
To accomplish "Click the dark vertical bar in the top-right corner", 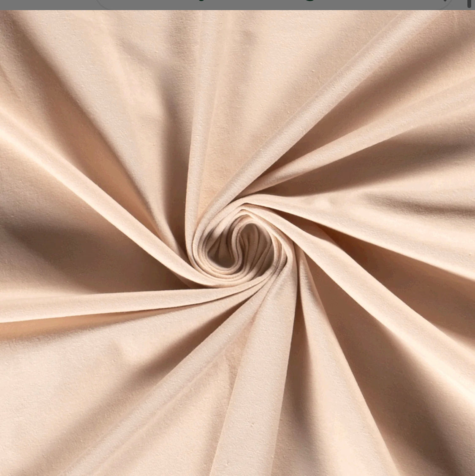I will click(x=469, y=3).
